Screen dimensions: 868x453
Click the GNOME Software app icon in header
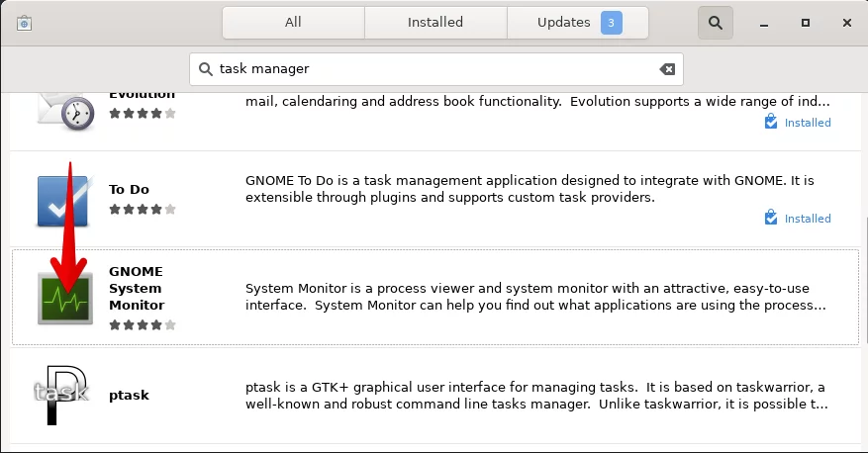point(24,23)
